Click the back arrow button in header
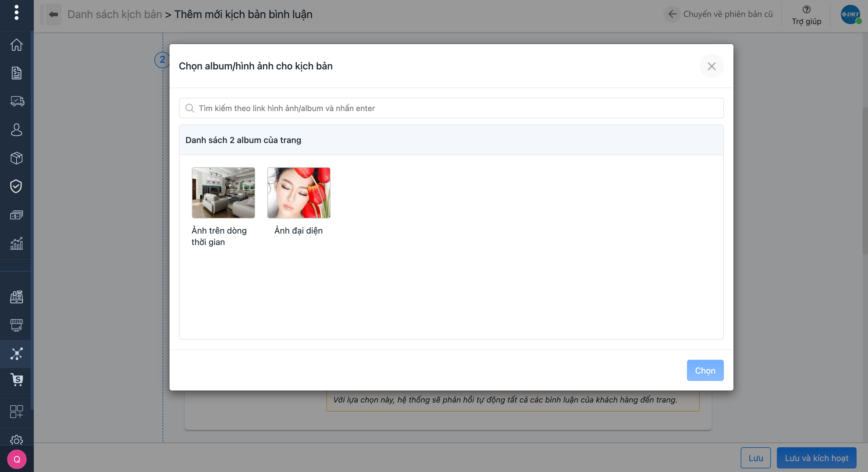Screen dimensions: 868x472 coord(53,14)
